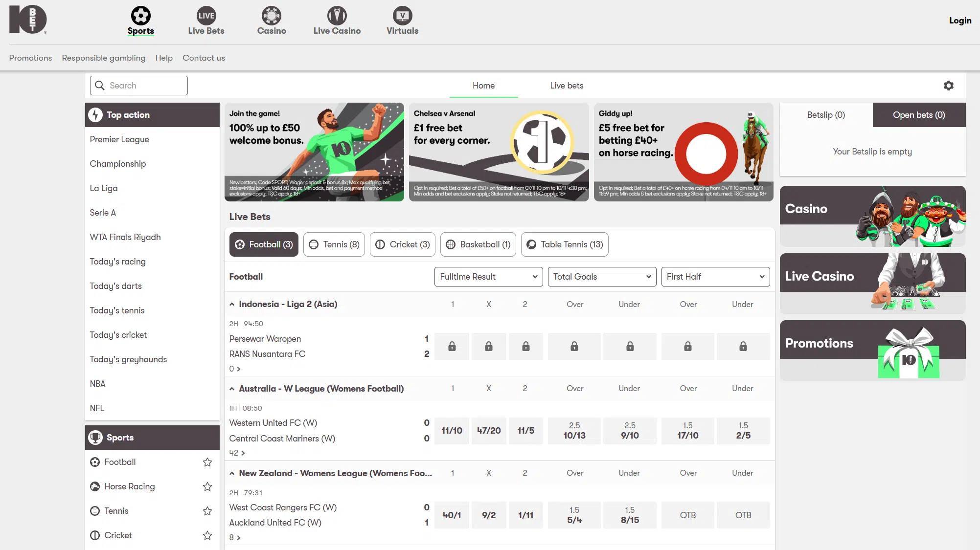The width and height of the screenshot is (980, 550).
Task: Select the Football (3) live filter
Action: click(x=264, y=244)
